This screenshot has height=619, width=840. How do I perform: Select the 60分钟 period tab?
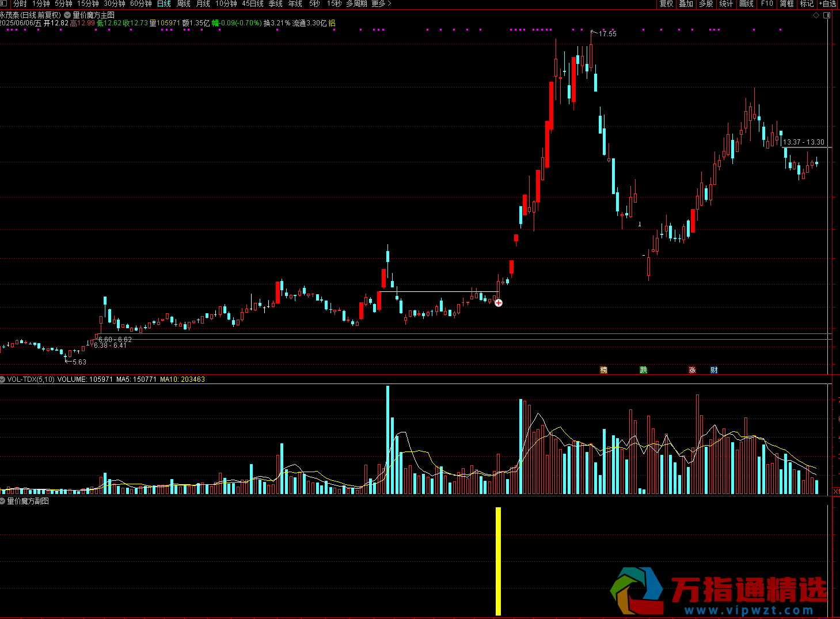[141, 4]
